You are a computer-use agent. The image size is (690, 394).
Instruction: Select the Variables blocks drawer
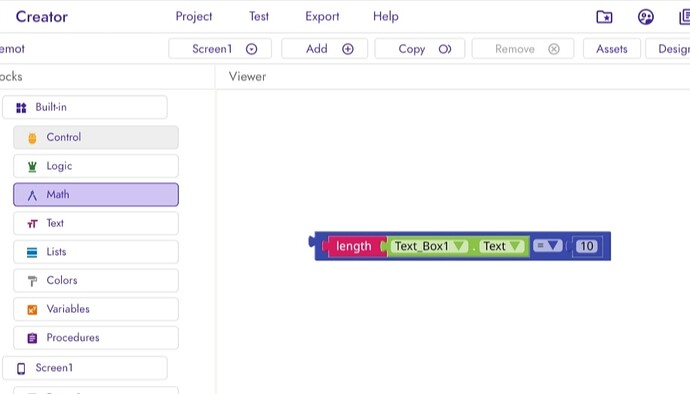96,309
